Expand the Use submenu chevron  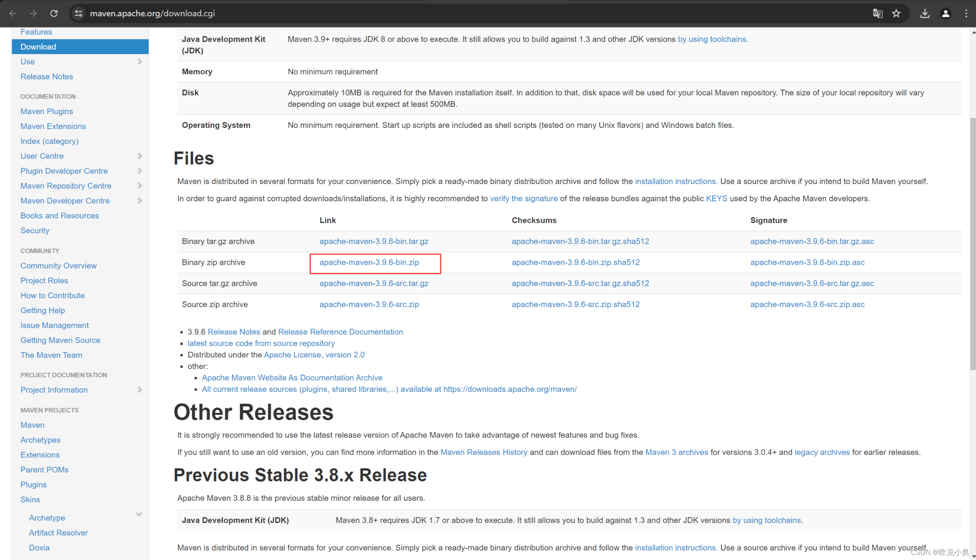pos(140,62)
